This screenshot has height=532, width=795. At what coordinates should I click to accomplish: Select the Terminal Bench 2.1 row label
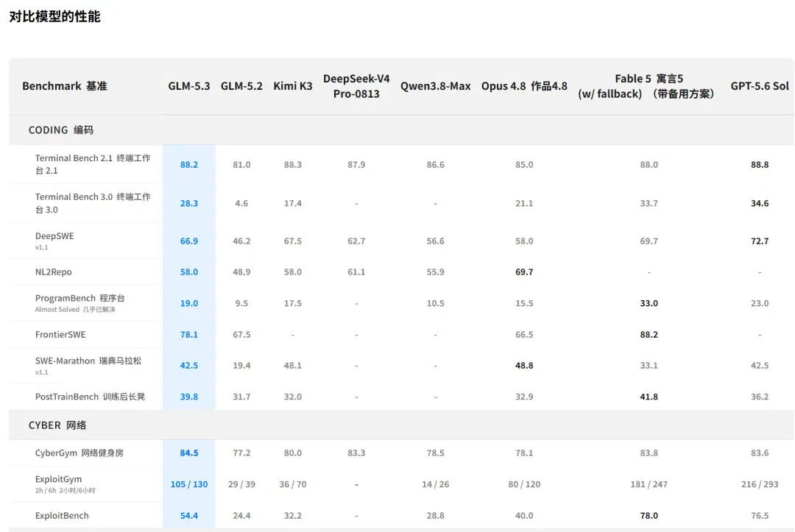[93, 164]
